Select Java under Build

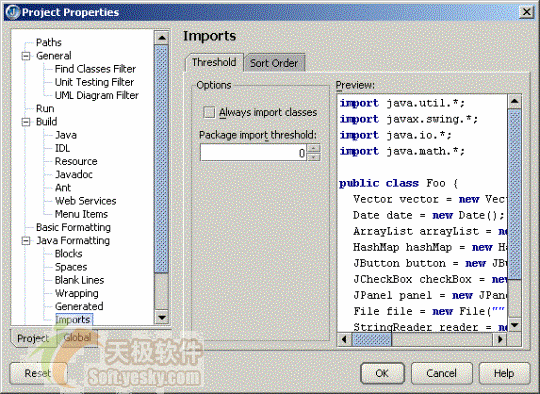click(x=66, y=135)
